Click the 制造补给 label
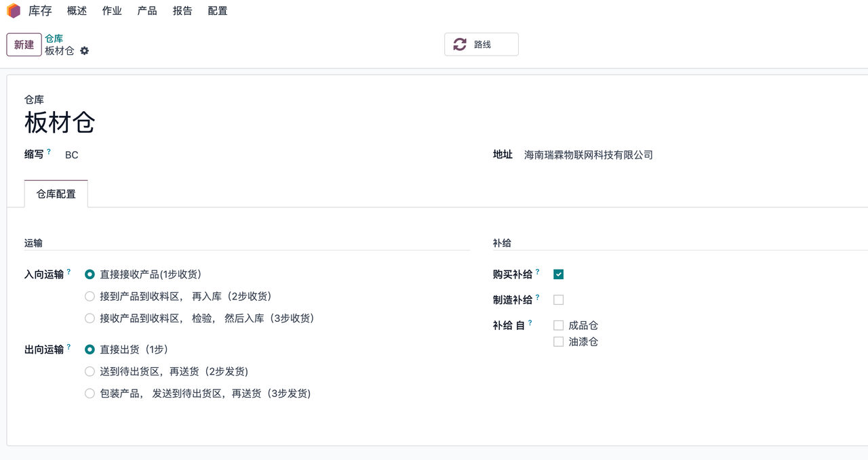 click(x=513, y=299)
